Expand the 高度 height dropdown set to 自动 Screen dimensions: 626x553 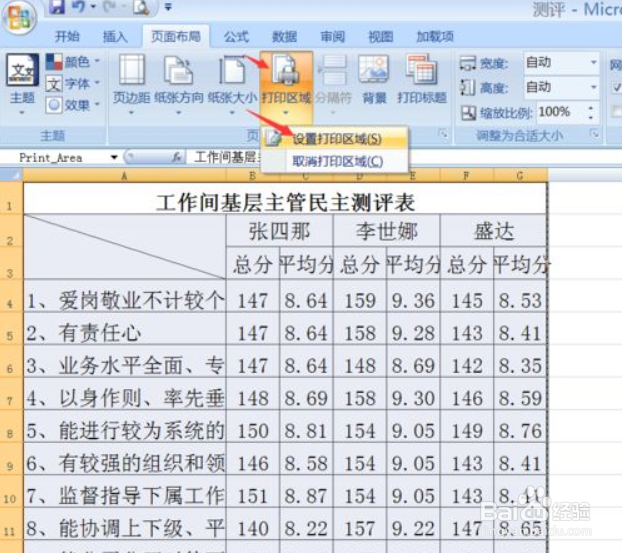[593, 87]
